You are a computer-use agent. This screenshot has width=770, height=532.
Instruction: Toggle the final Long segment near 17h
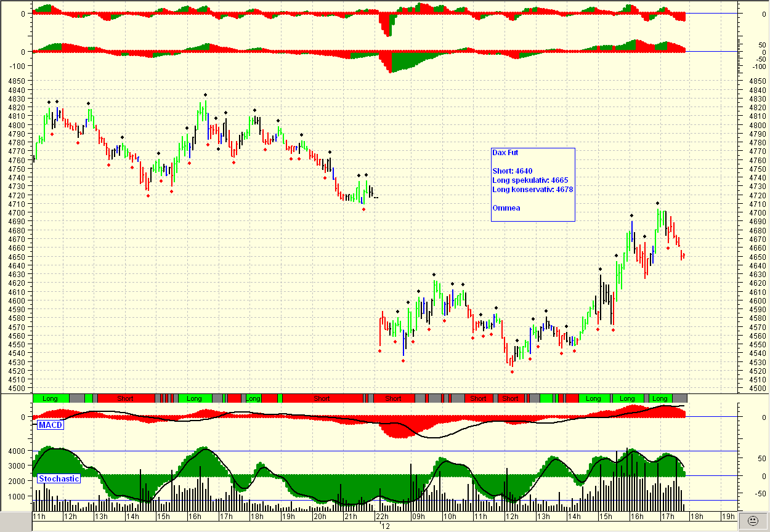660,398
